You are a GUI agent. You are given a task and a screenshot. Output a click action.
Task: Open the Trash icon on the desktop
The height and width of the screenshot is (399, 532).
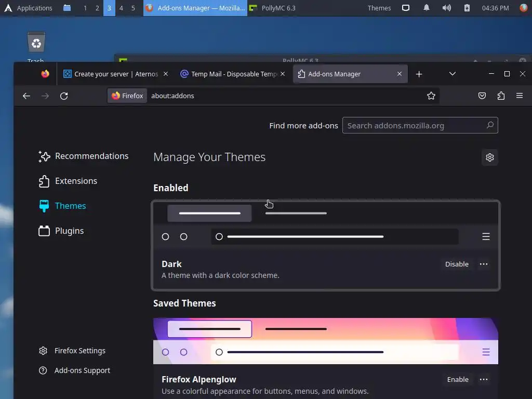tap(36, 42)
